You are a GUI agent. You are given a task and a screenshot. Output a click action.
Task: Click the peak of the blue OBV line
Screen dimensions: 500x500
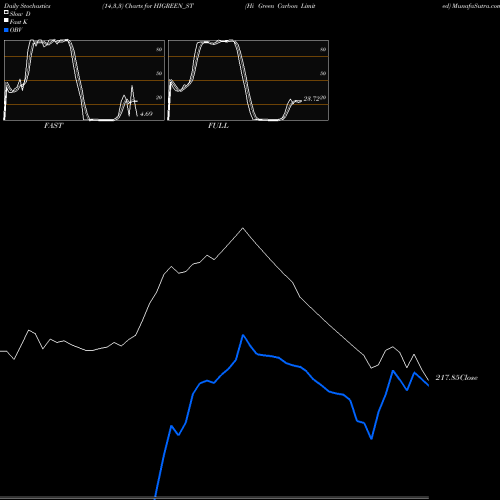(243, 335)
